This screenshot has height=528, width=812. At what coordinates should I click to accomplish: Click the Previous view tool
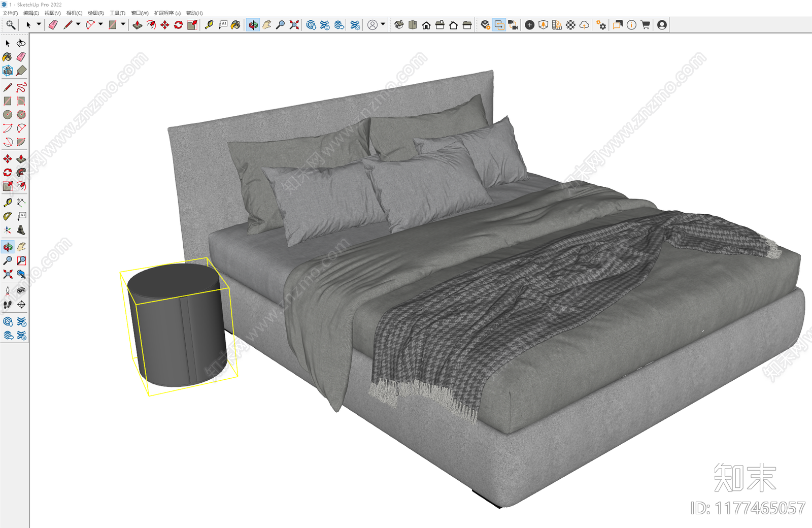coord(21,274)
